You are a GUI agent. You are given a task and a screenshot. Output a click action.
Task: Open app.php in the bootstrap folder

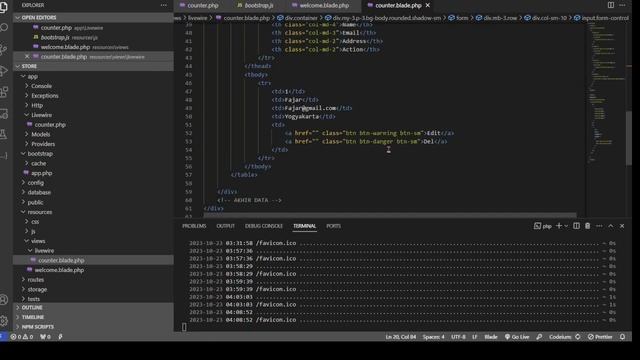pyautogui.click(x=42, y=173)
